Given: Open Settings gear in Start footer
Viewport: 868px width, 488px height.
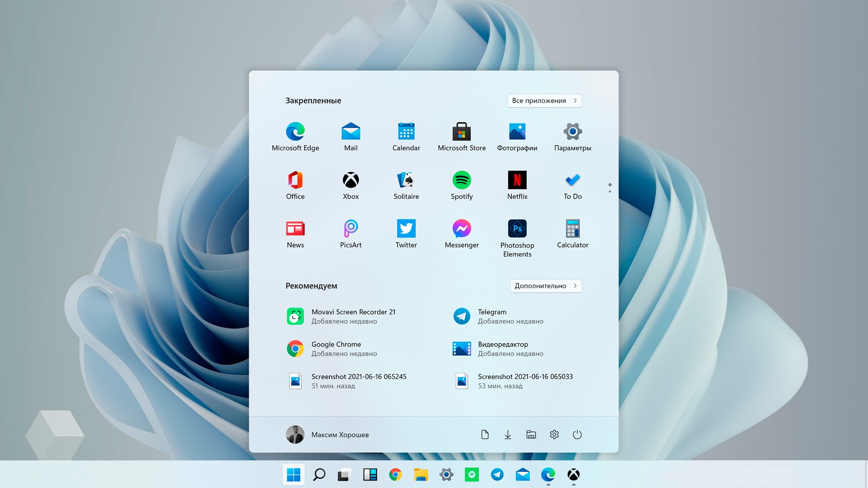Looking at the screenshot, I should click(554, 435).
